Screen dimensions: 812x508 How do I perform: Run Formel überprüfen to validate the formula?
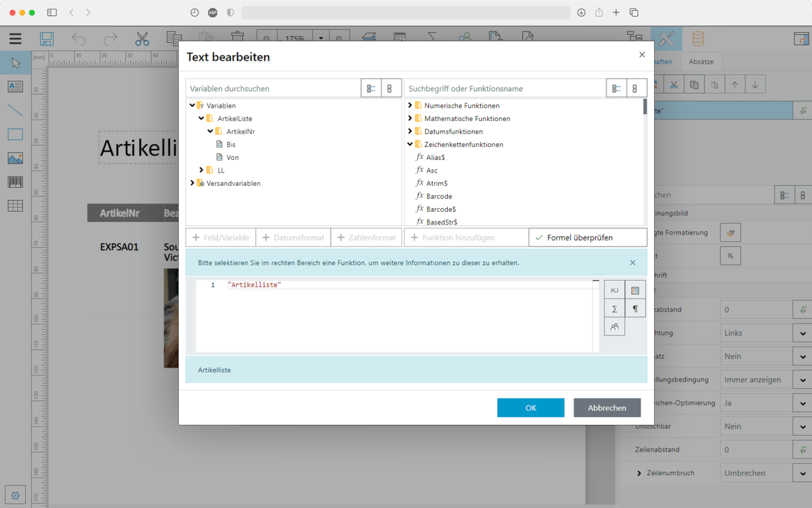(587, 237)
